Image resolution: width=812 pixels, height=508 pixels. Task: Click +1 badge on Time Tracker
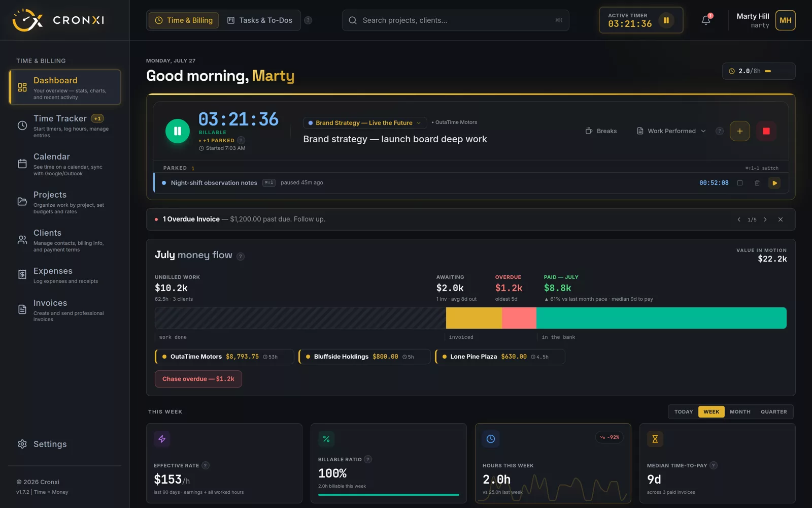[97, 118]
